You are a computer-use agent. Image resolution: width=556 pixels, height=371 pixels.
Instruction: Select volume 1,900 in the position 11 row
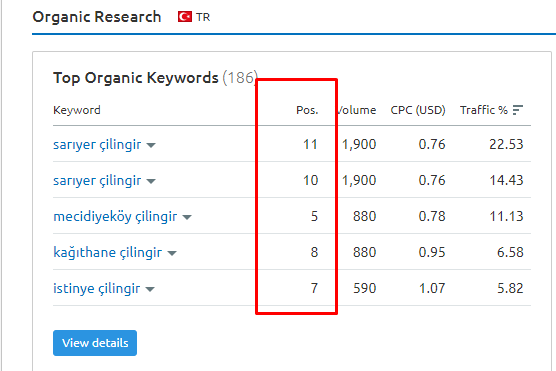click(x=359, y=144)
